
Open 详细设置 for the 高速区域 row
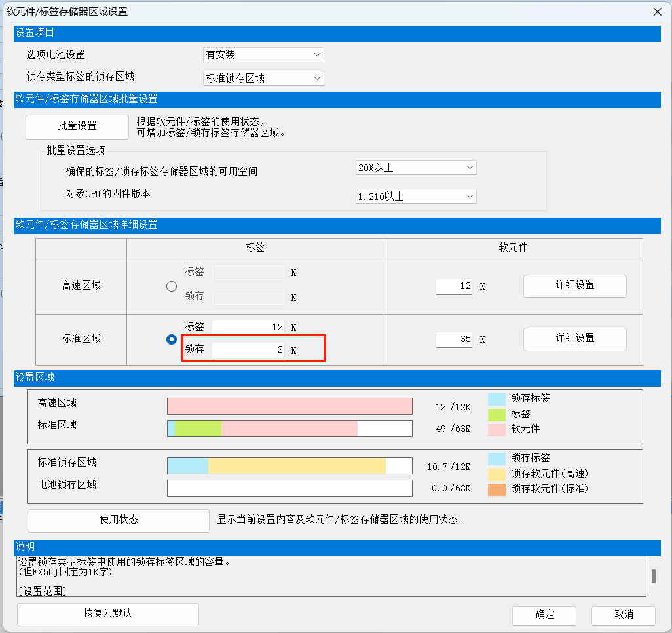click(574, 286)
